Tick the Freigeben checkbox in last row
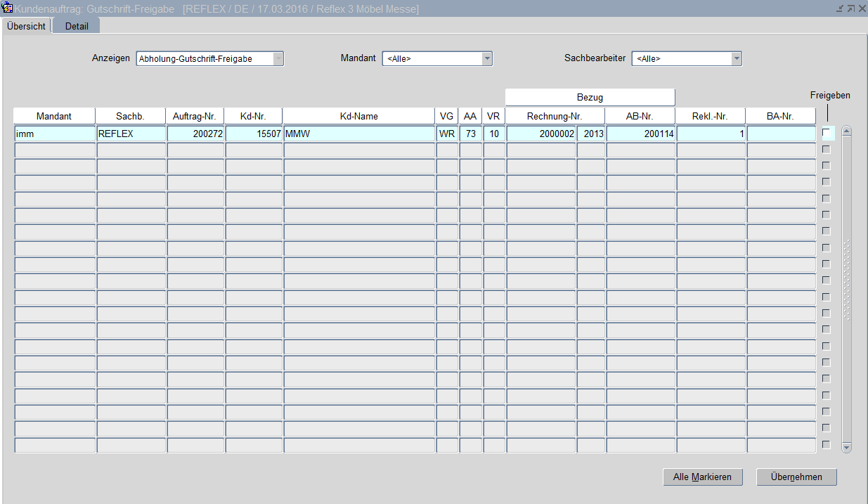The image size is (868, 504). [827, 444]
